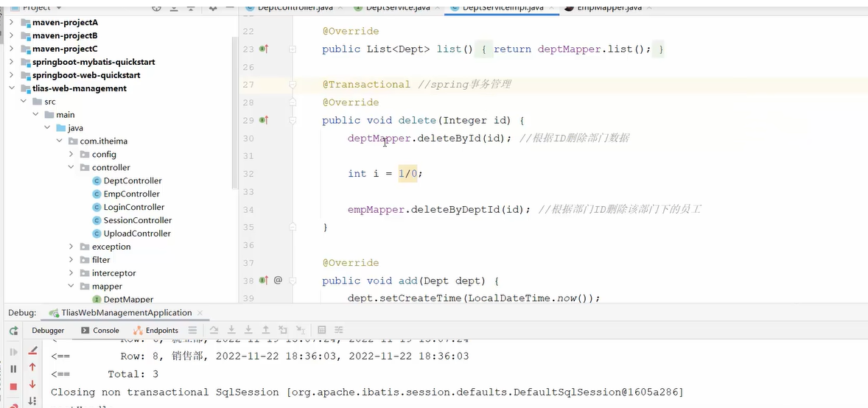Rerun the TliasWebManagementApplication debug session
Image resolution: width=868 pixels, height=408 pixels.
[14, 331]
